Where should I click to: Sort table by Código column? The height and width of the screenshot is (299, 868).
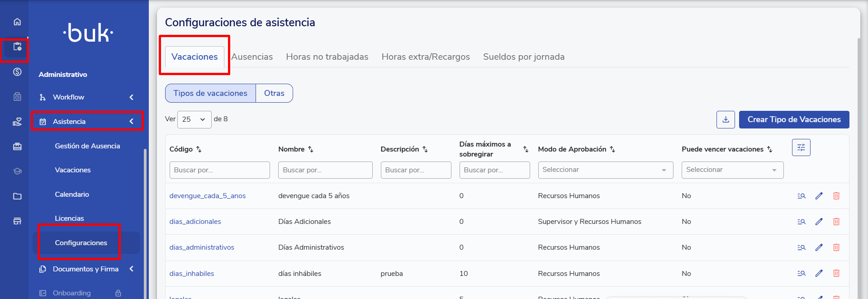[x=199, y=149]
